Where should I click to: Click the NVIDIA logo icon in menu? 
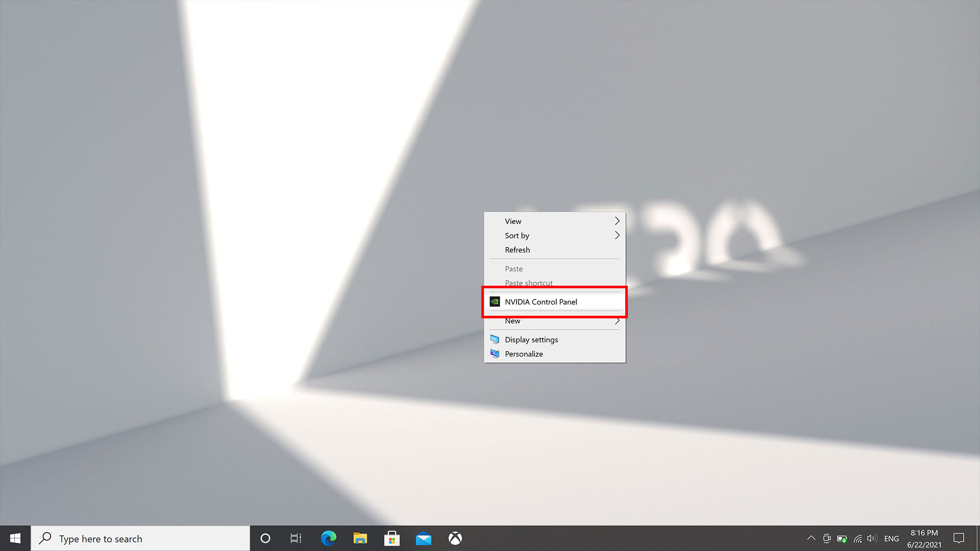tap(495, 302)
